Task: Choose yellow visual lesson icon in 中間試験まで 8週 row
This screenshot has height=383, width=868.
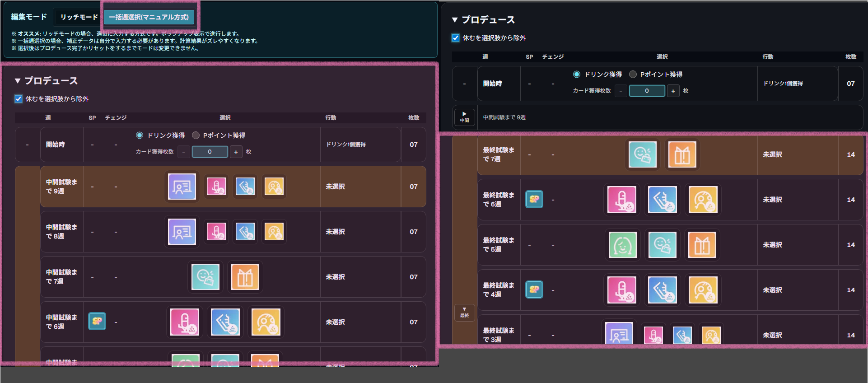Action: pyautogui.click(x=274, y=231)
